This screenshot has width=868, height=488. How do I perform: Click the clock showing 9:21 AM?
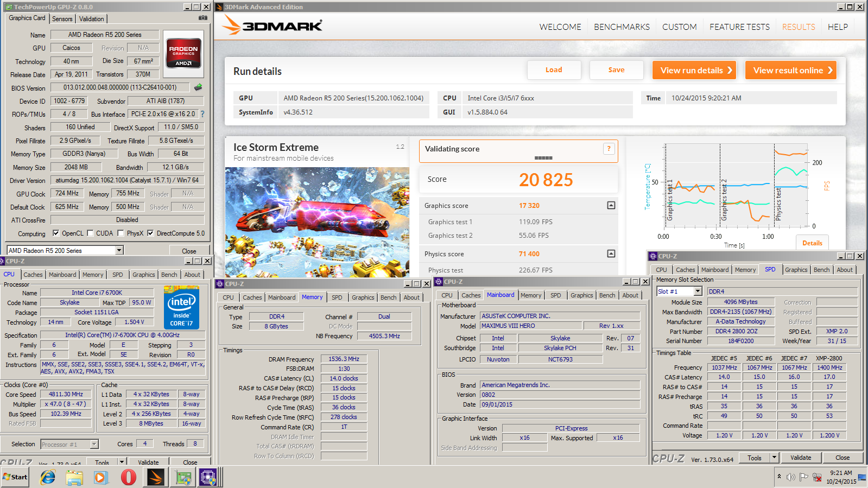[x=841, y=473]
